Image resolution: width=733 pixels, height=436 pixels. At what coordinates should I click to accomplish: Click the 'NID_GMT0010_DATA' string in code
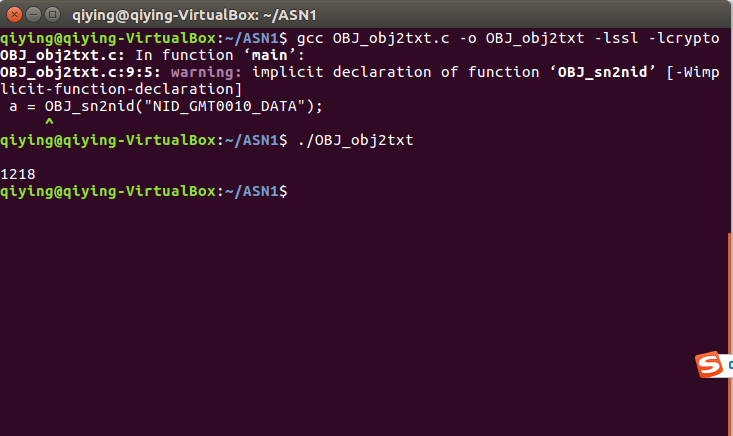click(225, 107)
